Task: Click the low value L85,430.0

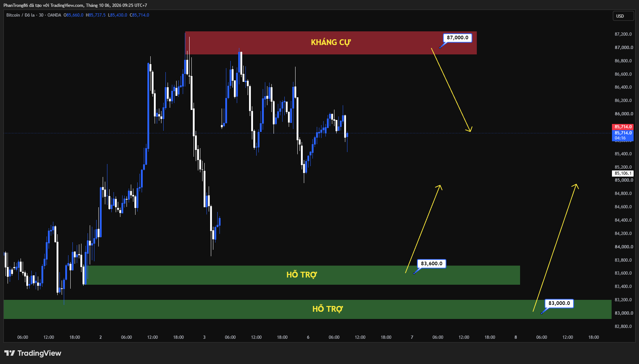Action: point(117,15)
